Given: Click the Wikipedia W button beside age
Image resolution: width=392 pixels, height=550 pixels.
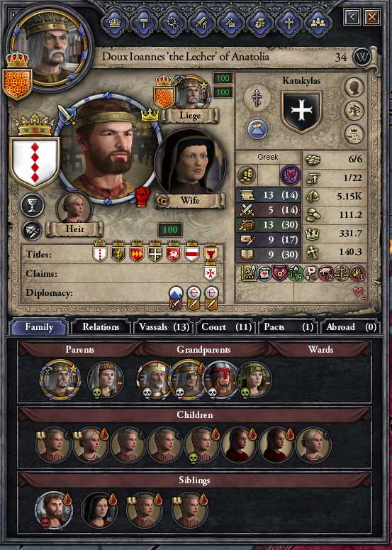Looking at the screenshot, I should pyautogui.click(x=362, y=57).
